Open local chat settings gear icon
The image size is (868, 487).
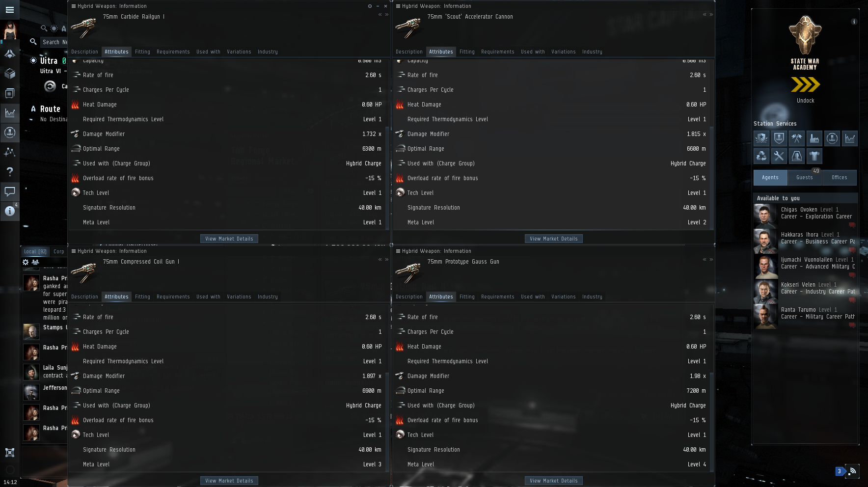click(x=26, y=262)
